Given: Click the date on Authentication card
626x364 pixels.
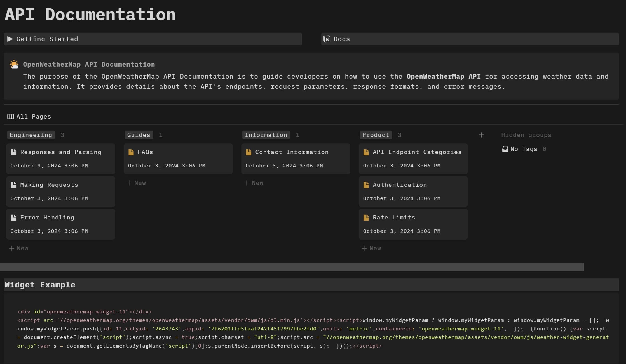Looking at the screenshot, I should 402,198.
